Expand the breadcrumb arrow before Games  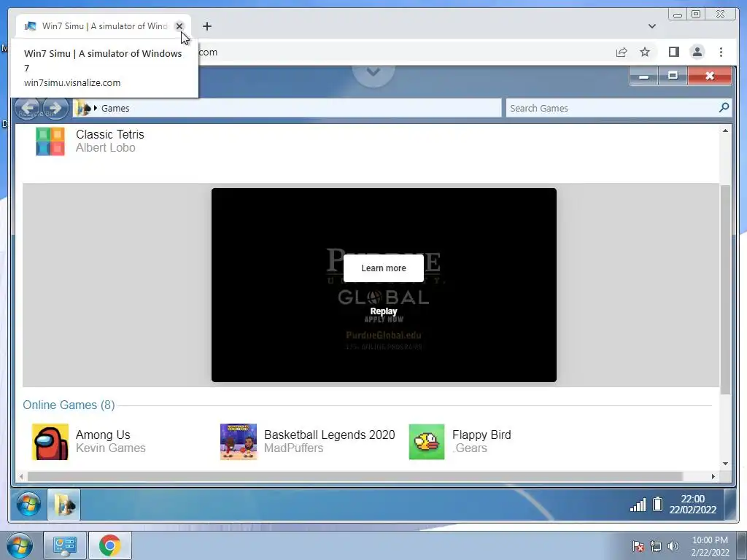[96, 108]
